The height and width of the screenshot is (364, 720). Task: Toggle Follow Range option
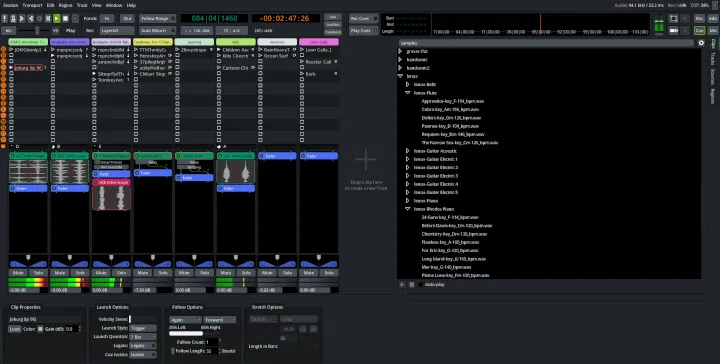tap(157, 18)
